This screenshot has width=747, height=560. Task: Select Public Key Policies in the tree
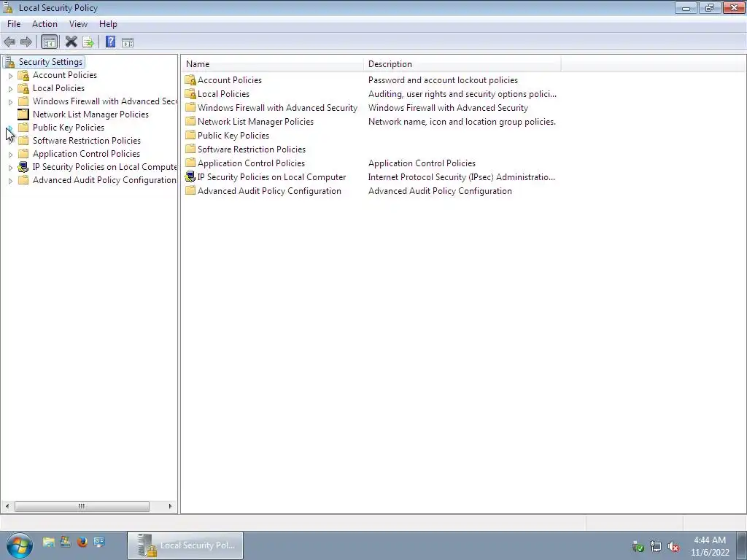click(69, 128)
